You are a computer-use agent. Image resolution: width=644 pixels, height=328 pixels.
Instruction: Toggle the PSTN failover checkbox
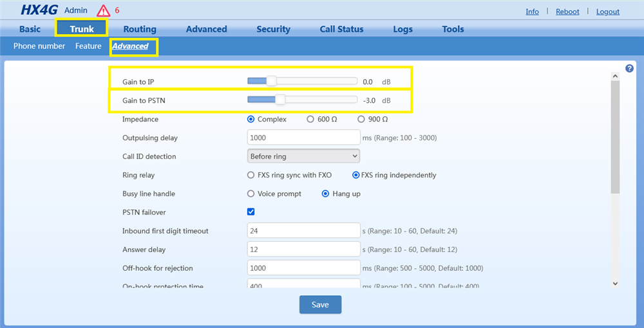tap(251, 212)
